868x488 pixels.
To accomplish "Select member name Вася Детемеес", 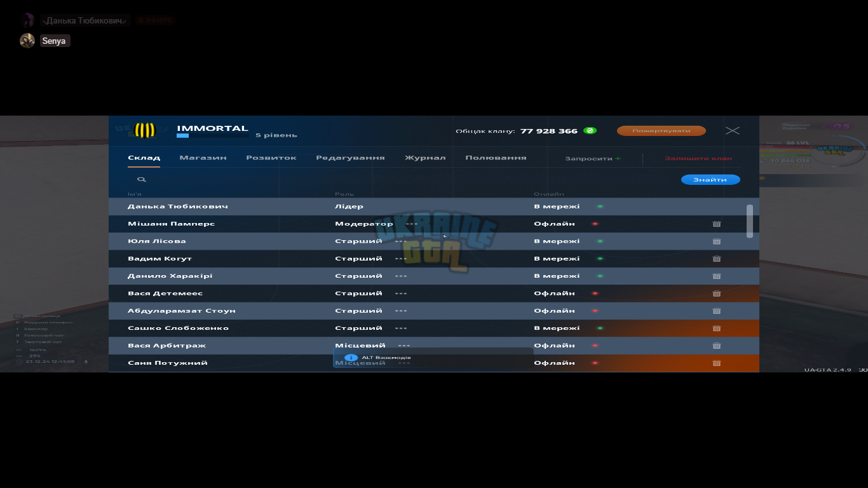I will [165, 294].
